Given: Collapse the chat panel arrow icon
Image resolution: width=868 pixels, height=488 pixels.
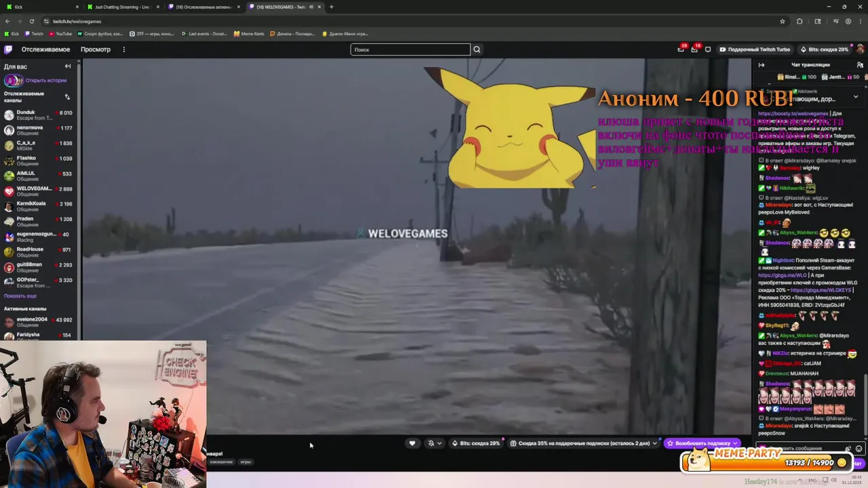Looking at the screenshot, I should (761, 65).
